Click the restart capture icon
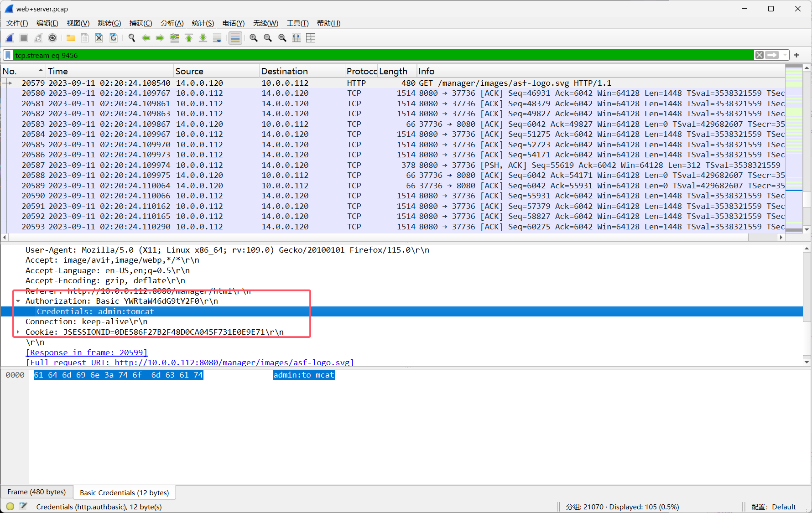Viewport: 812px width, 513px height. tap(38, 38)
